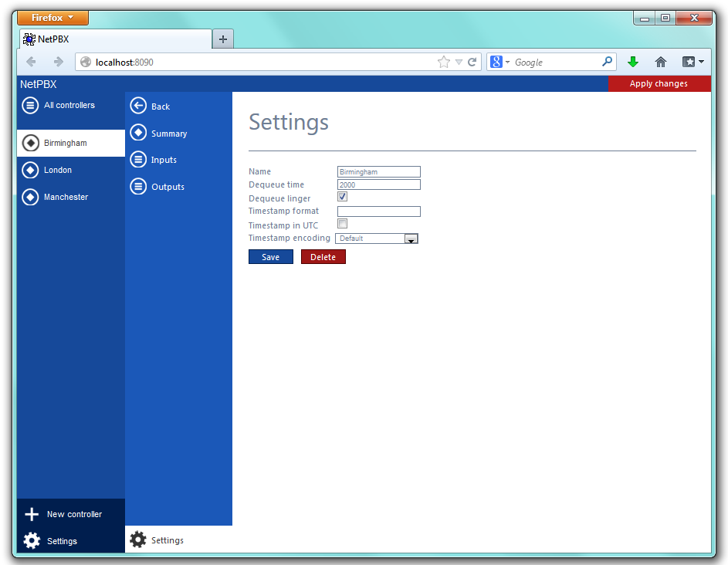Open the Google search engine dropdown

[500, 63]
